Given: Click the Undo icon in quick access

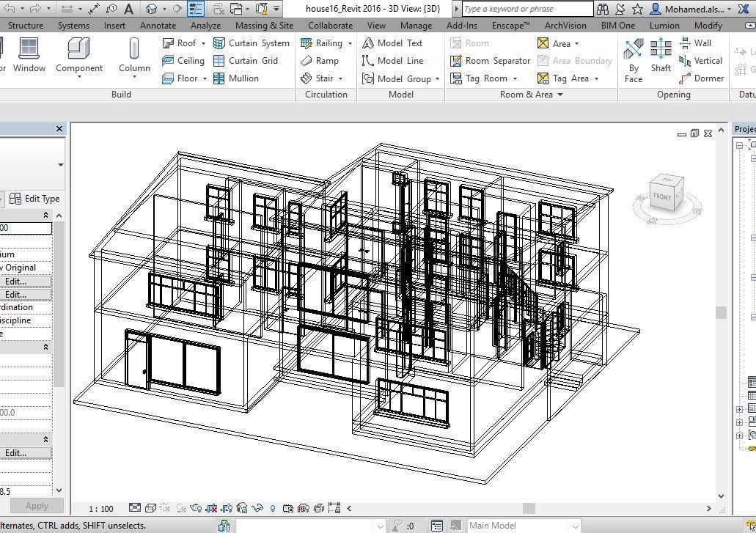Looking at the screenshot, I should [10, 8].
